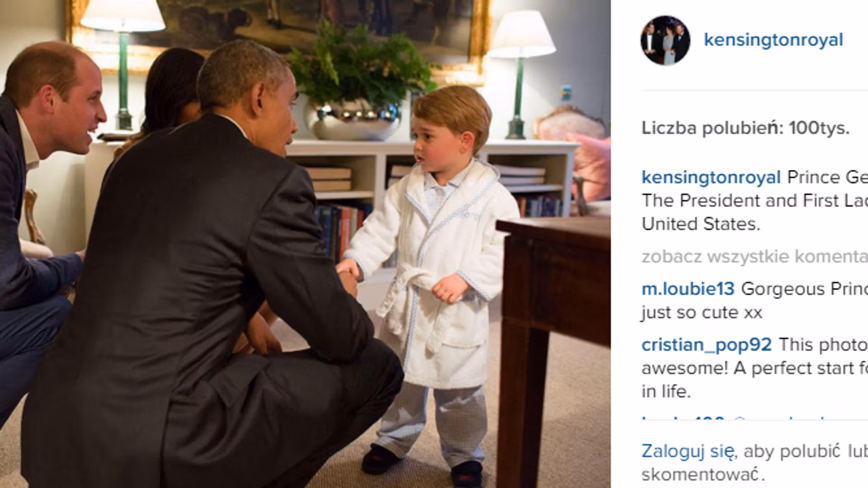Image resolution: width=868 pixels, height=488 pixels.
Task: Click the comment text 'just so cute xx'
Action: coord(702,312)
